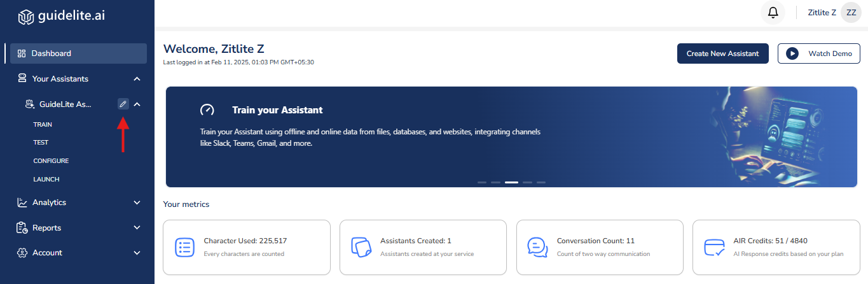Image resolution: width=868 pixels, height=284 pixels.
Task: Select the active third banner slide indicator
Action: coord(511,182)
